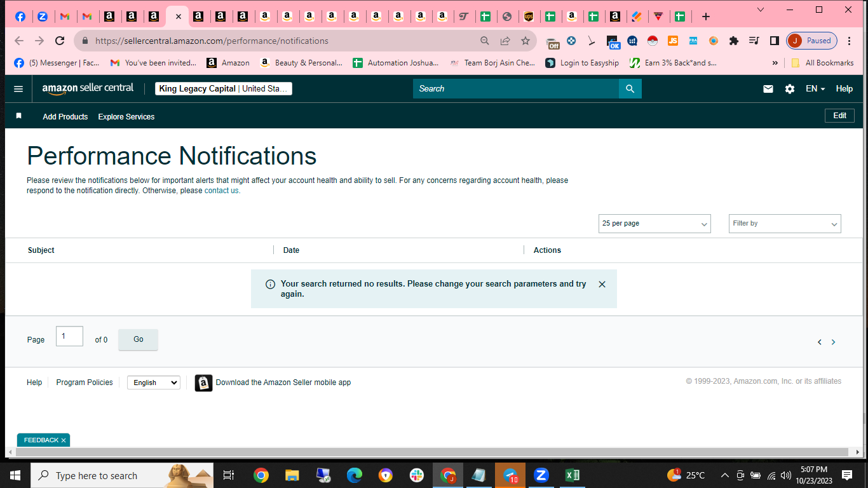Open Explore Services menu item
Screen dimensions: 868x488
click(x=126, y=117)
